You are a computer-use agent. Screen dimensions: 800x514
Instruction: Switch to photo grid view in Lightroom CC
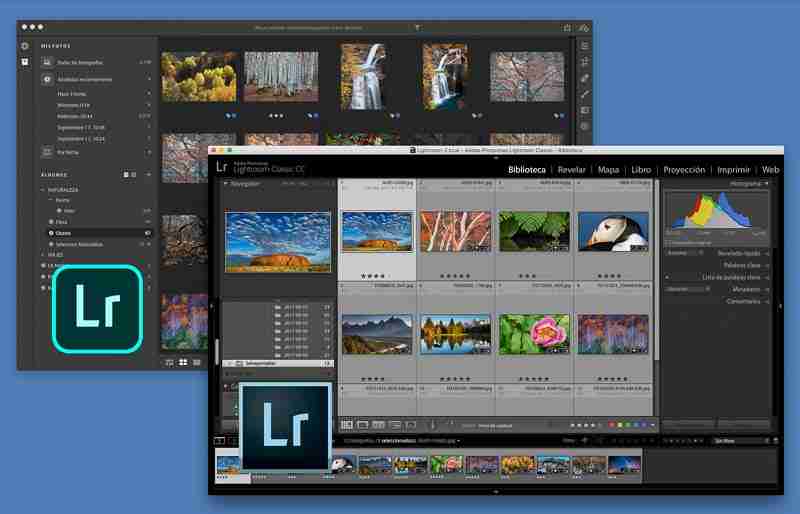point(170,362)
